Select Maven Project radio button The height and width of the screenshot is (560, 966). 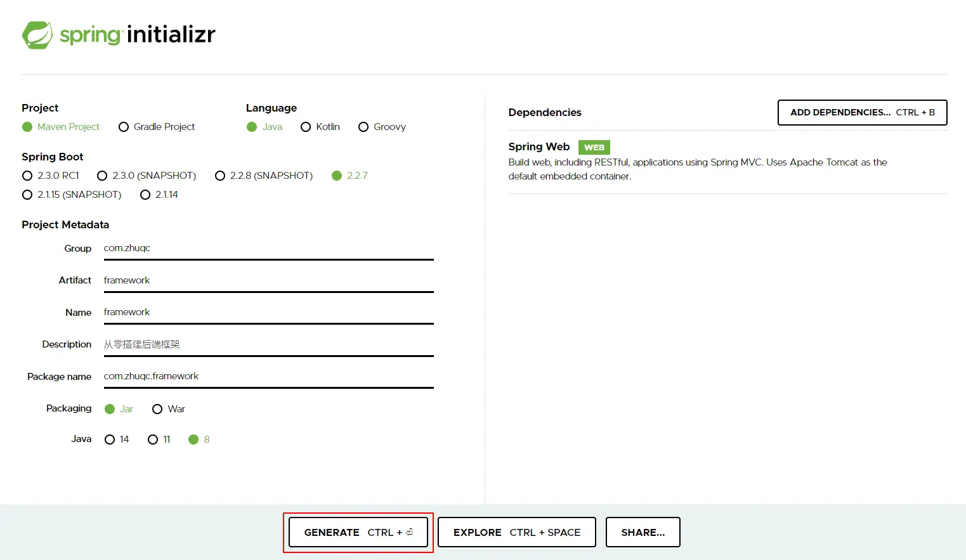[x=61, y=127]
